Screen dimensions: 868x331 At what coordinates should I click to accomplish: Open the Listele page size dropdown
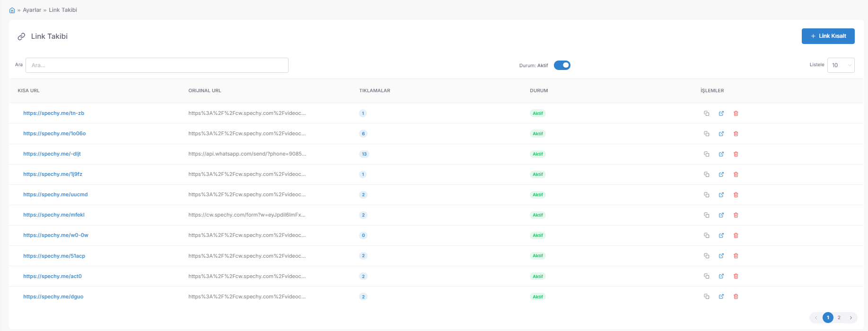[841, 65]
